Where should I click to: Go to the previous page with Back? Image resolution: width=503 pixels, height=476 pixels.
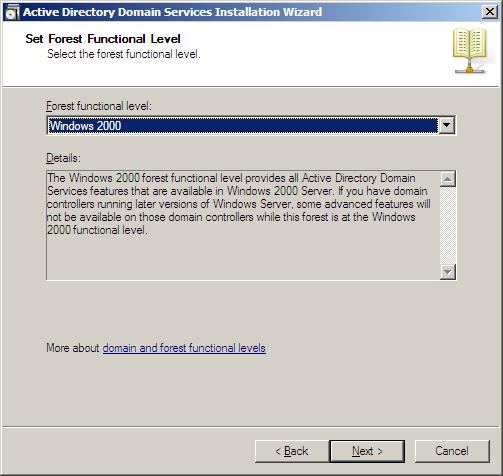pos(292,451)
